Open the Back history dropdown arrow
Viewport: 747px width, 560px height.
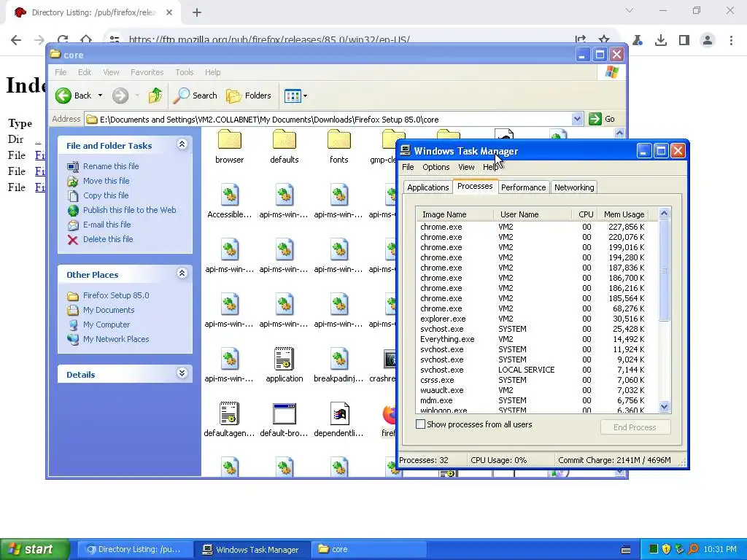click(100, 96)
